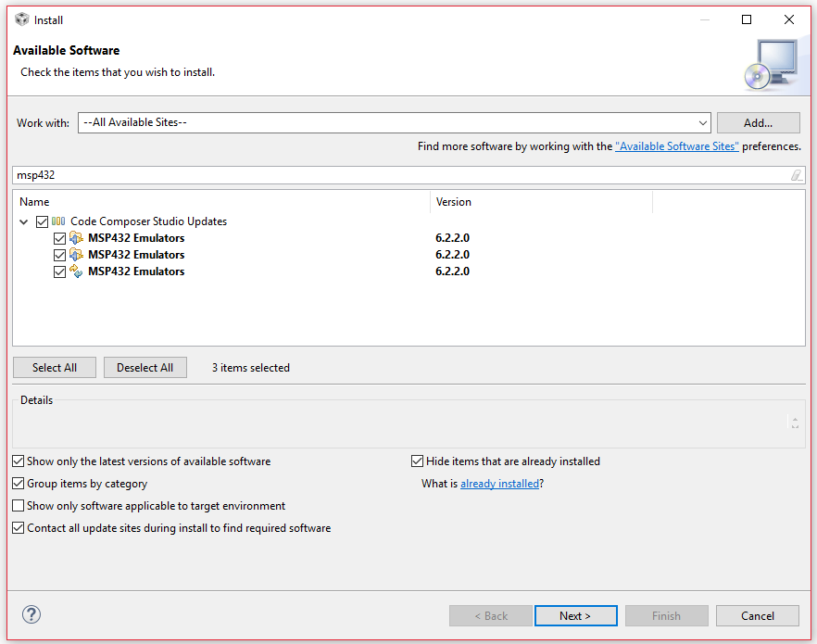Select the feature icon beside the first MSP432 Emulators
The height and width of the screenshot is (644, 817).
[x=76, y=237]
